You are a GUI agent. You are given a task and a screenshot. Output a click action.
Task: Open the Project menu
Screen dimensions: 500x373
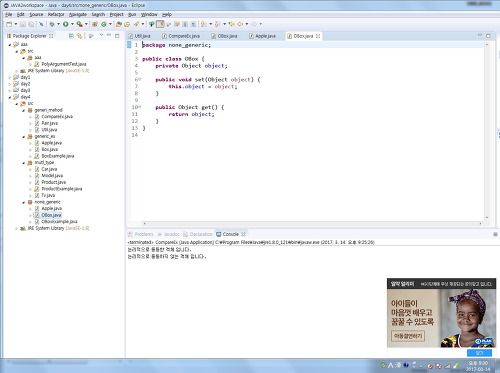point(116,15)
